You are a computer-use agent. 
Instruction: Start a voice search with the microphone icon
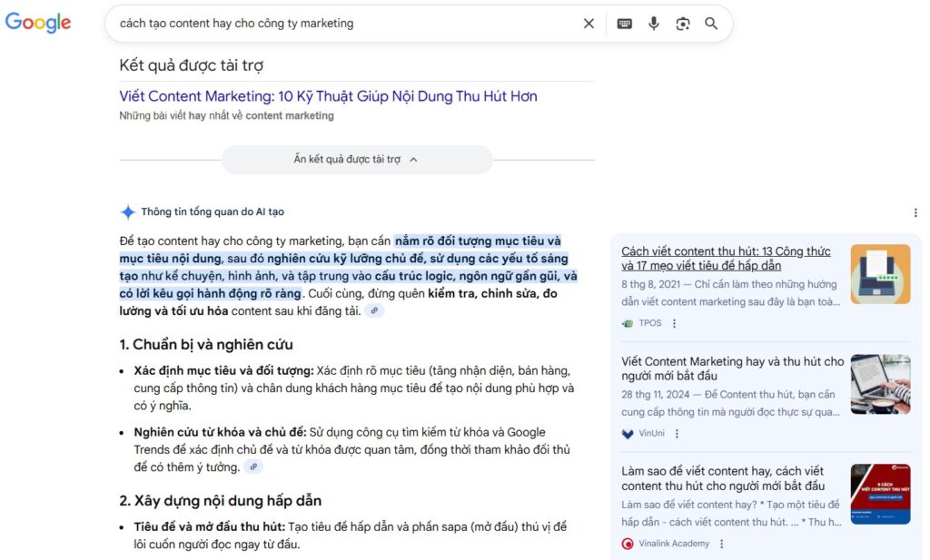click(653, 24)
